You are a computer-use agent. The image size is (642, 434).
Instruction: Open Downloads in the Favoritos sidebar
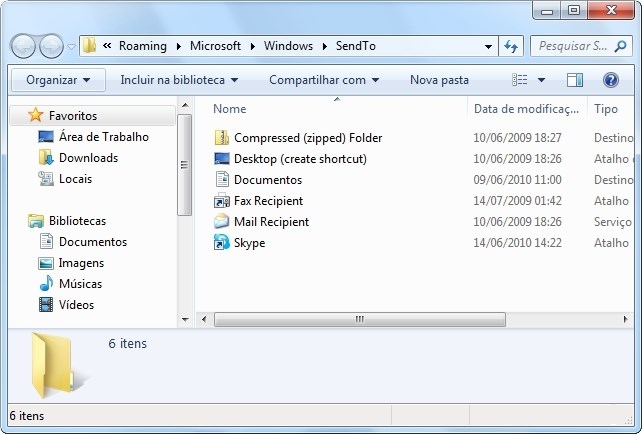(88, 158)
